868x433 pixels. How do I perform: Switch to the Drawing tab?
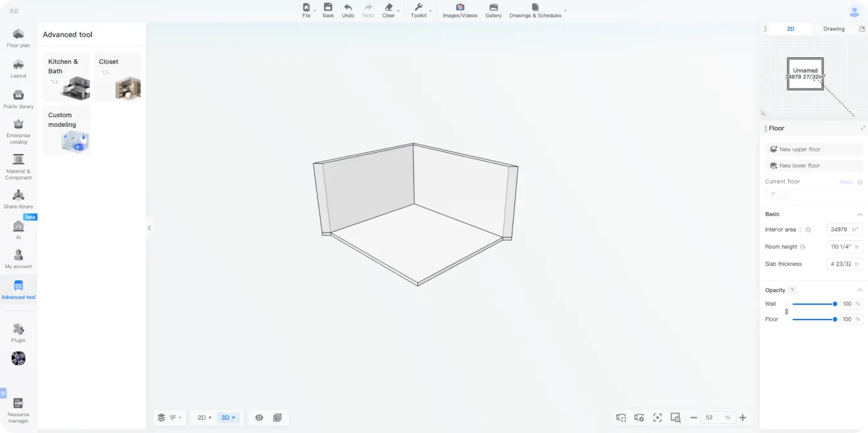coord(833,29)
